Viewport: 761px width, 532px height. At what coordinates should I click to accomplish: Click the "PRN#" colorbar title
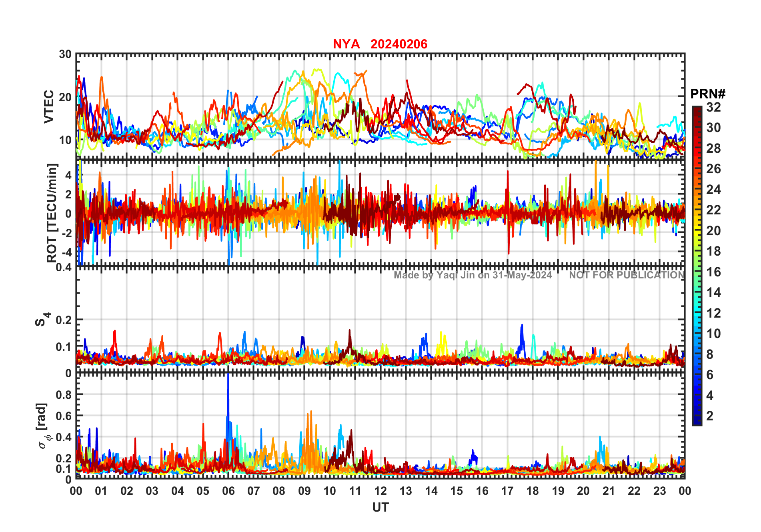(708, 94)
